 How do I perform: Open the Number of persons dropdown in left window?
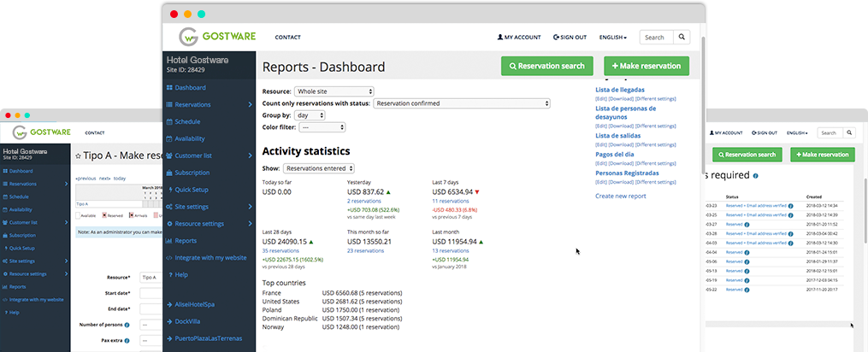pos(151,325)
